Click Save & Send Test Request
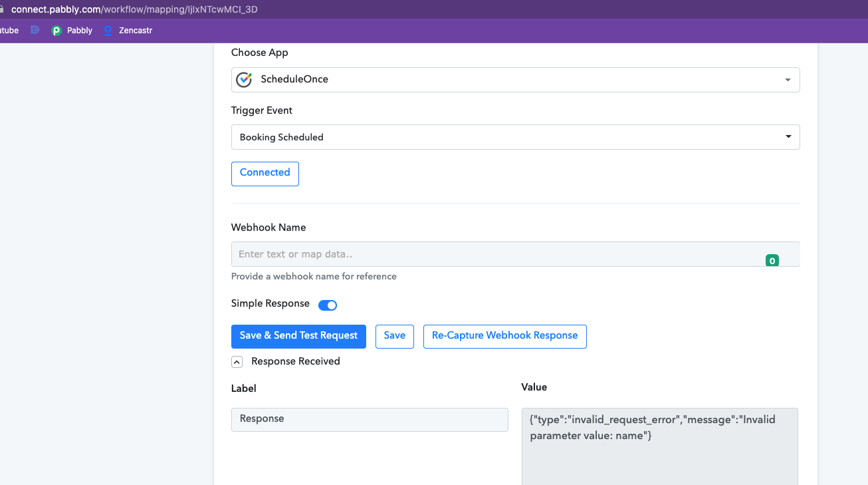 click(298, 336)
